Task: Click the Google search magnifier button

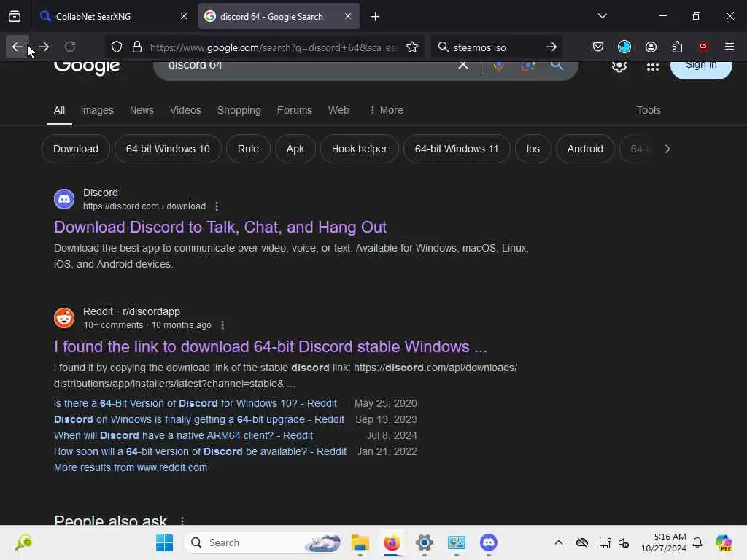Action: (557, 65)
